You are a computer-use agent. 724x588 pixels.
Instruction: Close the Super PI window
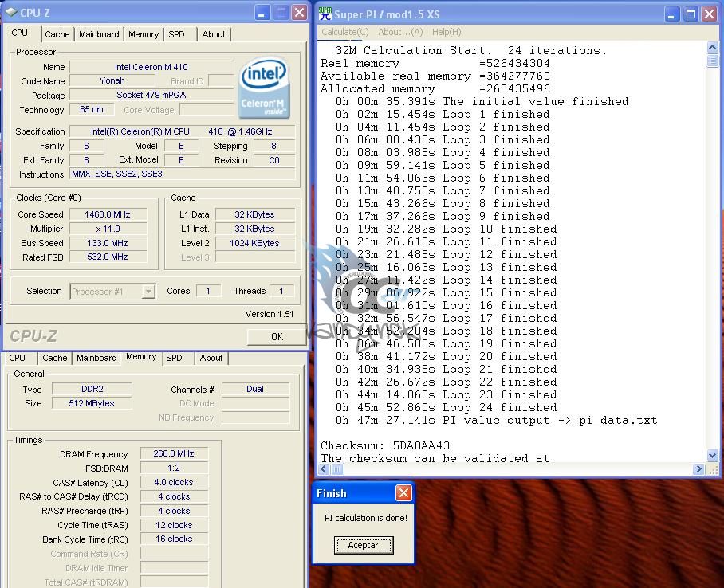[709, 14]
